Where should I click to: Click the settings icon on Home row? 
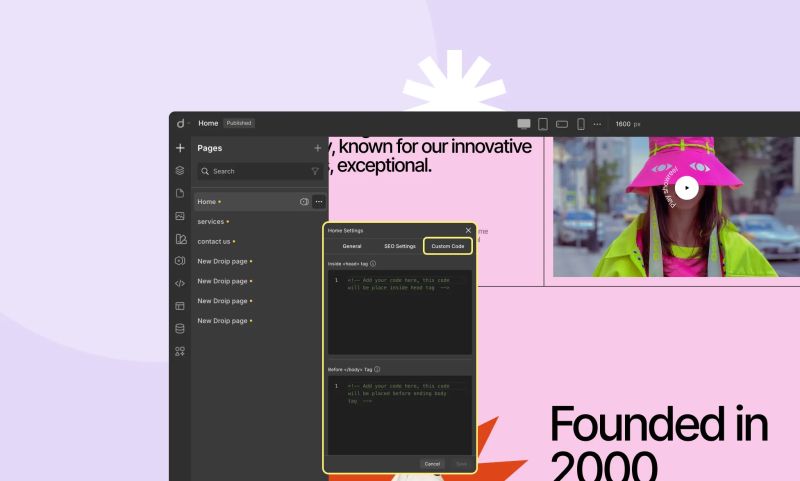[304, 202]
